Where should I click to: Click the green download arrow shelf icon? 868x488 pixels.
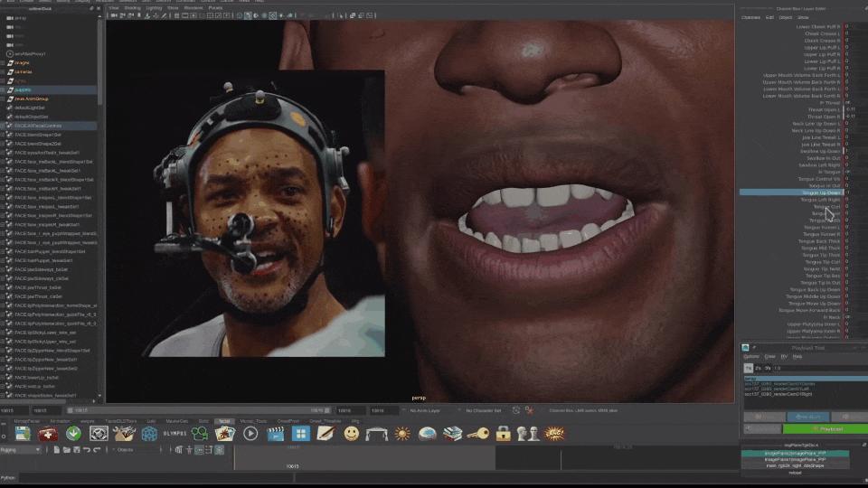(x=73, y=434)
